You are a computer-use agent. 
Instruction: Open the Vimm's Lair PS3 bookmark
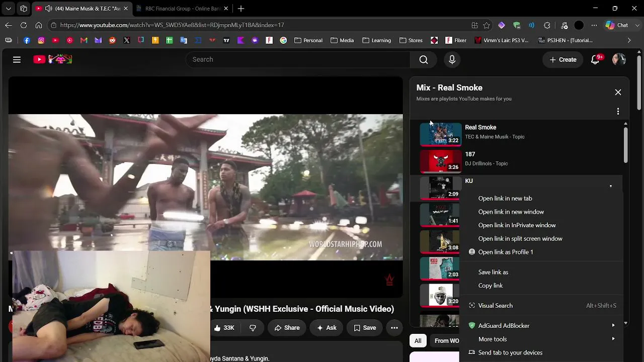[502, 40]
